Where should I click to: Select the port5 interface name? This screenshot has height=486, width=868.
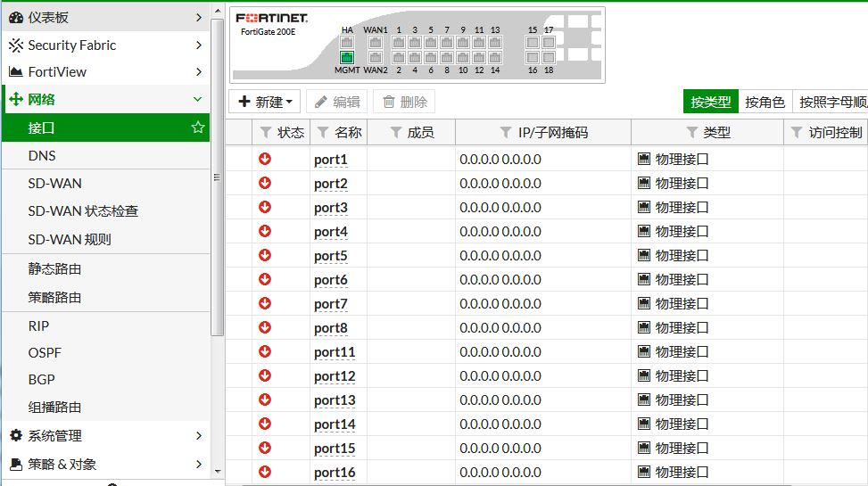coord(330,256)
